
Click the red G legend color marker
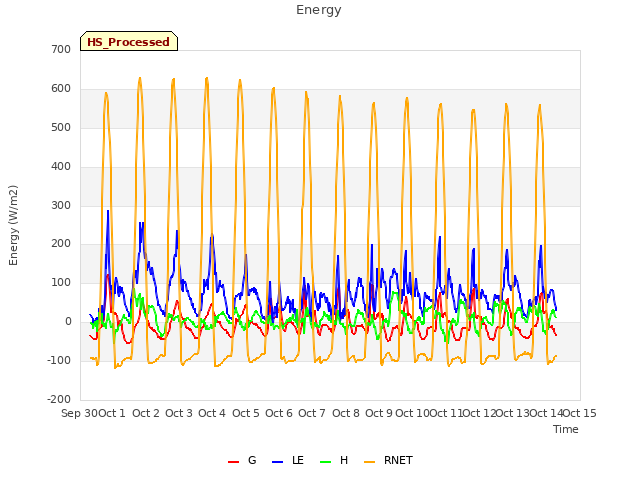click(233, 462)
